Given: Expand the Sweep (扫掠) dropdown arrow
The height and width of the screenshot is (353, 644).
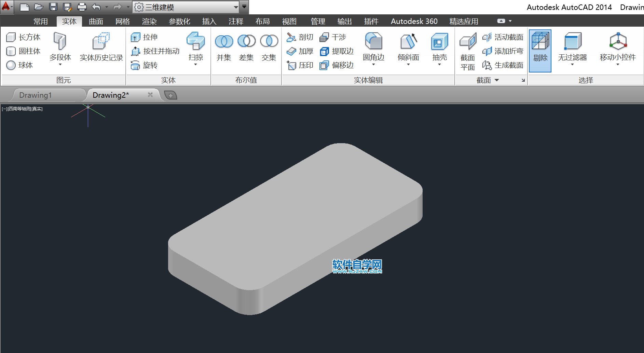Looking at the screenshot, I should pyautogui.click(x=196, y=65).
